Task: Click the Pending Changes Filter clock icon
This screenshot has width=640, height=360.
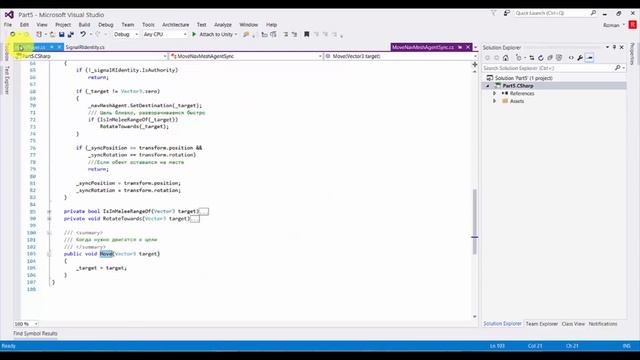Action: [x=519, y=58]
